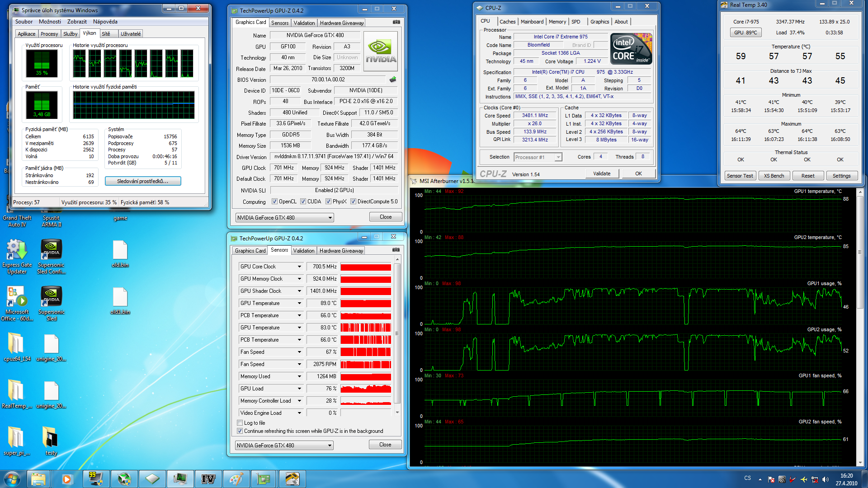Screen dimensions: 868x488
Task: Click the CPU-Z chip icon in the taskbar
Action: [x=152, y=479]
